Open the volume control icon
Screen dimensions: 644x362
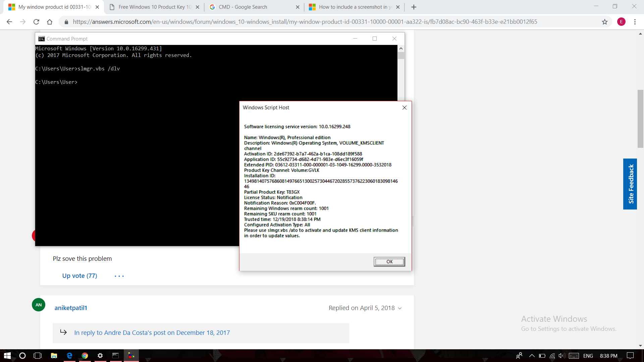point(562,356)
